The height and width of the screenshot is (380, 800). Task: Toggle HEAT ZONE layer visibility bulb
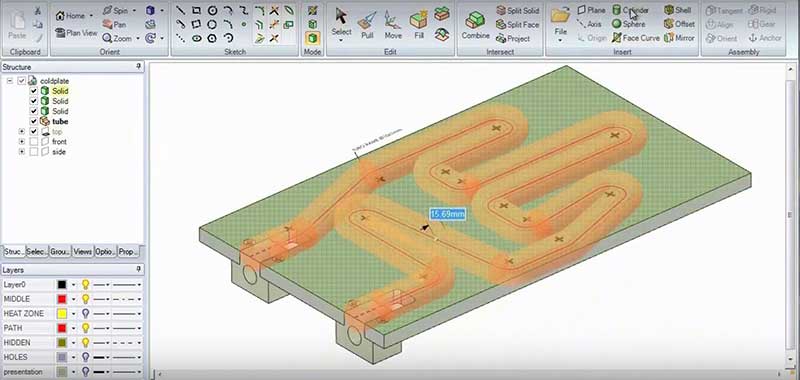tap(86, 314)
